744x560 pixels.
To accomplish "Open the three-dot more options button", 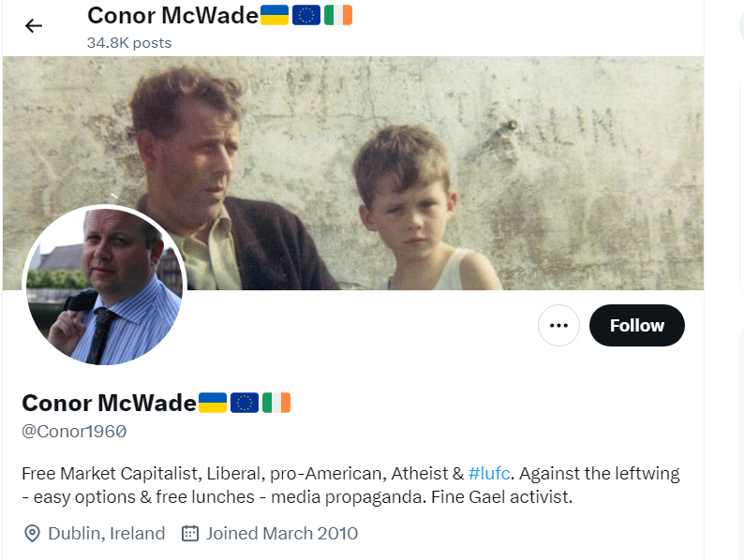I will [x=558, y=325].
